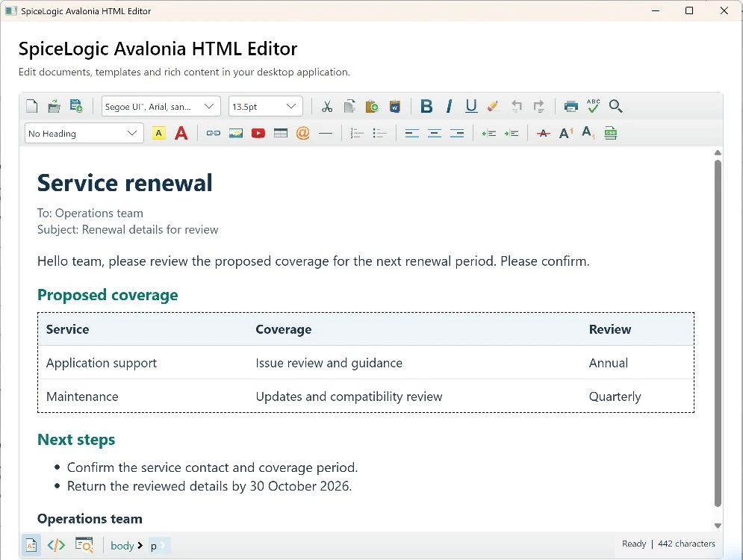
Task: Click the Service renewal heading
Action: pos(125,183)
